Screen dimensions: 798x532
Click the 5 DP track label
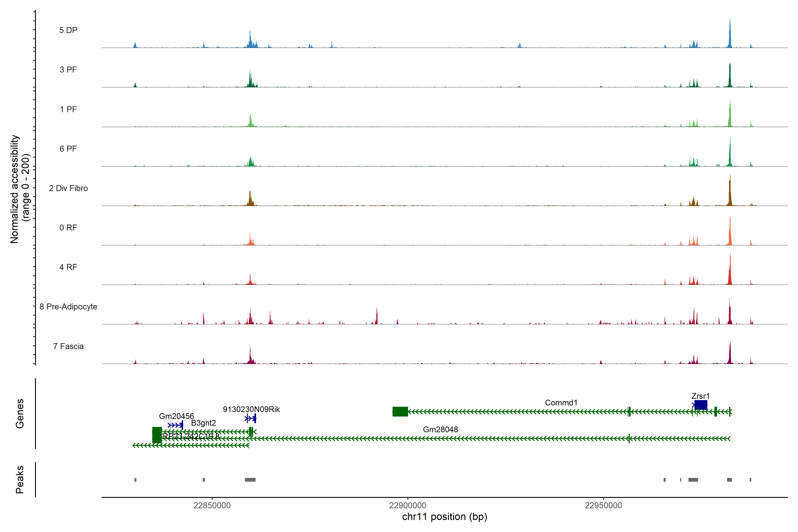tap(68, 30)
